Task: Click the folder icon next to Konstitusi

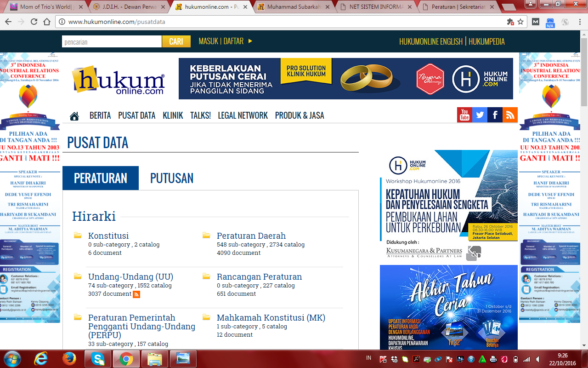Action: [x=78, y=236]
